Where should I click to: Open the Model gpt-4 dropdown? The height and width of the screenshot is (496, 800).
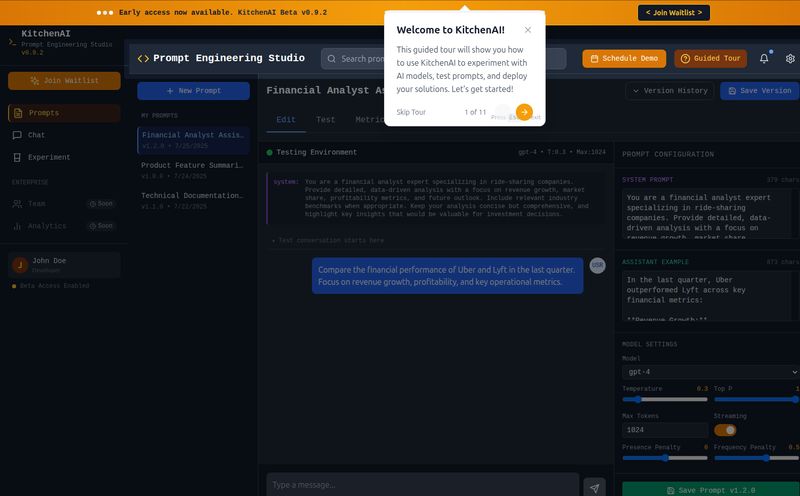pyautogui.click(x=711, y=372)
